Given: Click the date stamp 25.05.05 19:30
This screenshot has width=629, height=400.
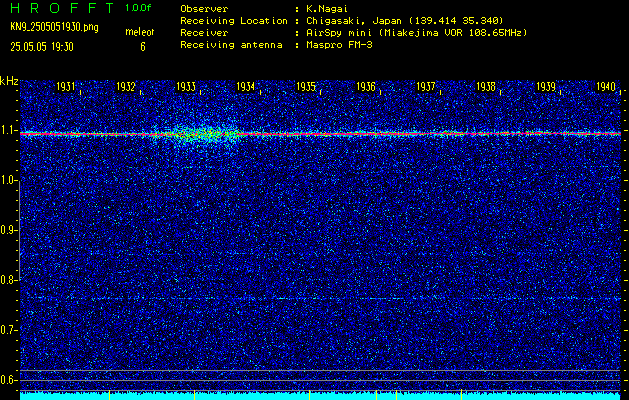Looking at the screenshot, I should pyautogui.click(x=42, y=47).
